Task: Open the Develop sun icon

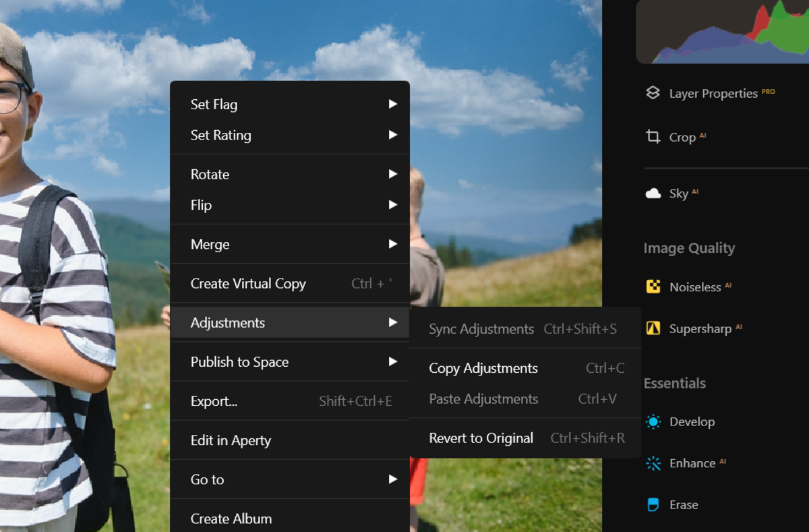Action: (653, 422)
